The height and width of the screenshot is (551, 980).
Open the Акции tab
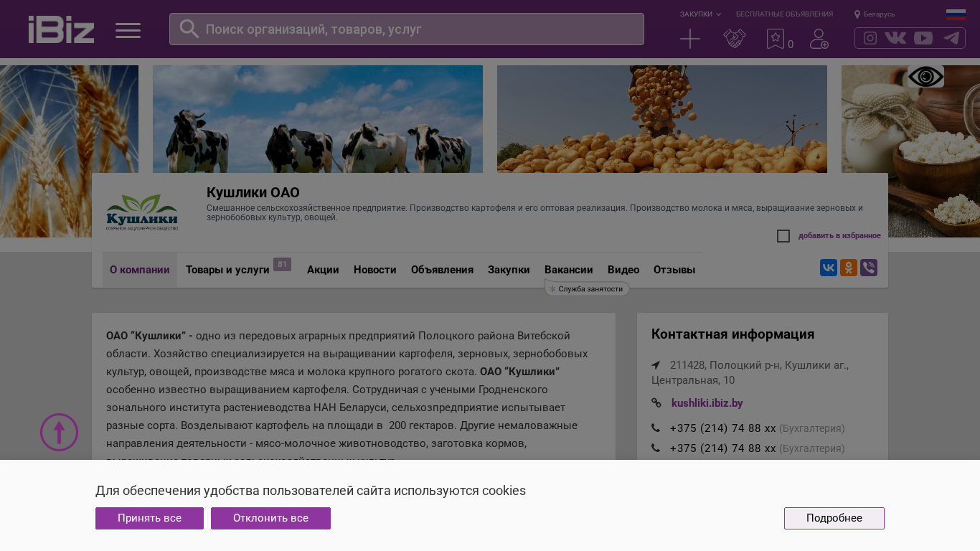323,270
